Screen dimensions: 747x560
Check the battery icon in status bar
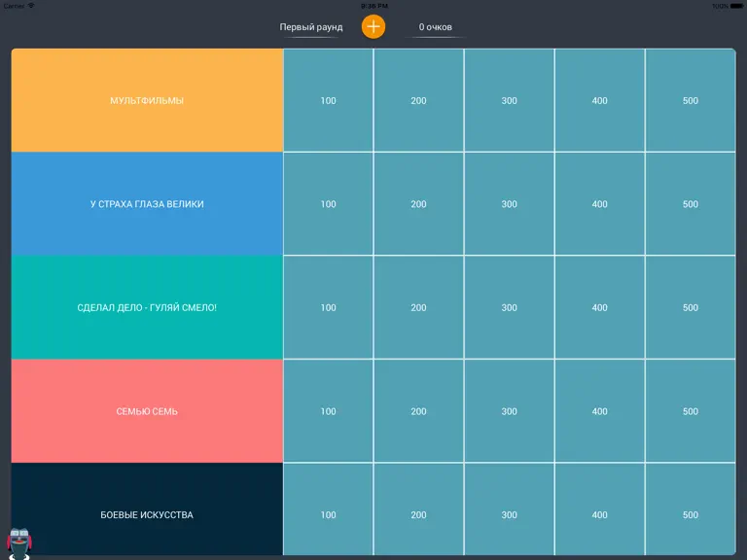pos(736,6)
